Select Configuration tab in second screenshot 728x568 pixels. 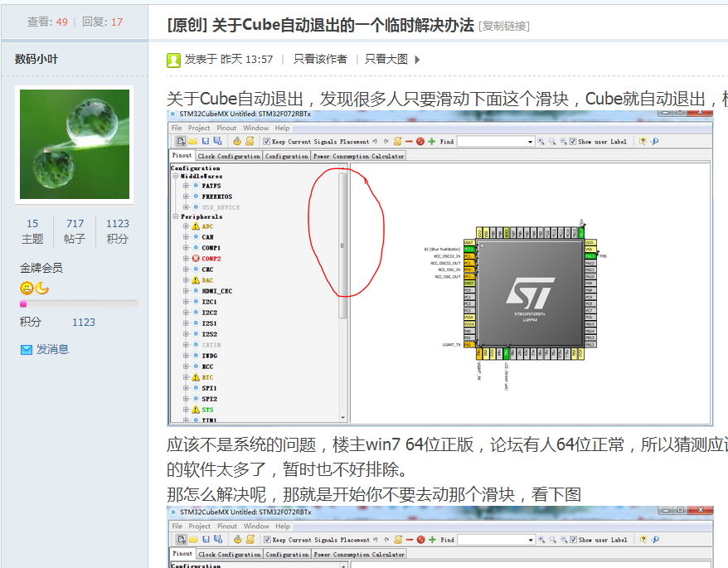point(287,554)
